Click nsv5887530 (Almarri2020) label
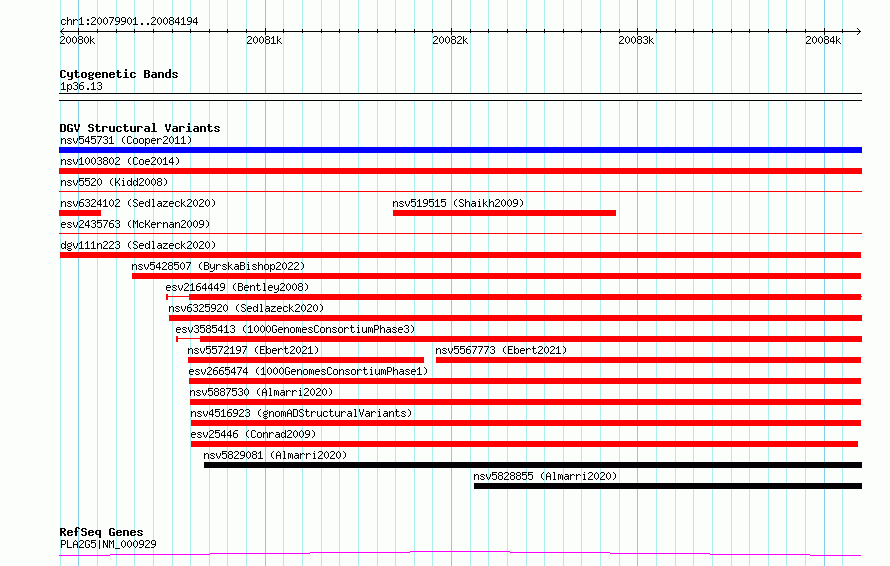890x566 pixels. click(x=261, y=392)
